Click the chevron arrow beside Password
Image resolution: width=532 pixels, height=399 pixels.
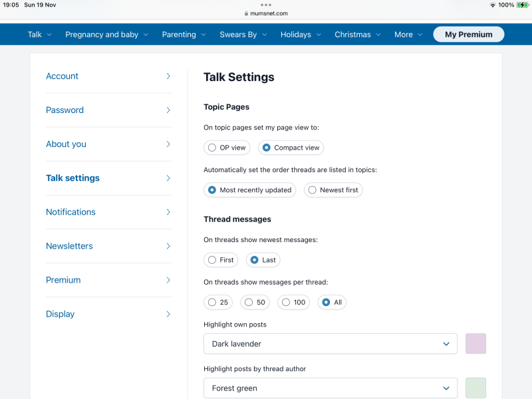coord(168,110)
